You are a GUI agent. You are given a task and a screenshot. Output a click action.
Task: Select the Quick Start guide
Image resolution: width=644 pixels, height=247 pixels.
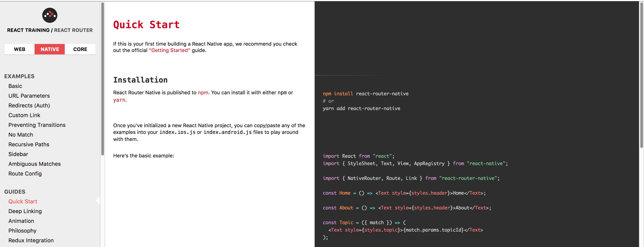pyautogui.click(x=23, y=201)
